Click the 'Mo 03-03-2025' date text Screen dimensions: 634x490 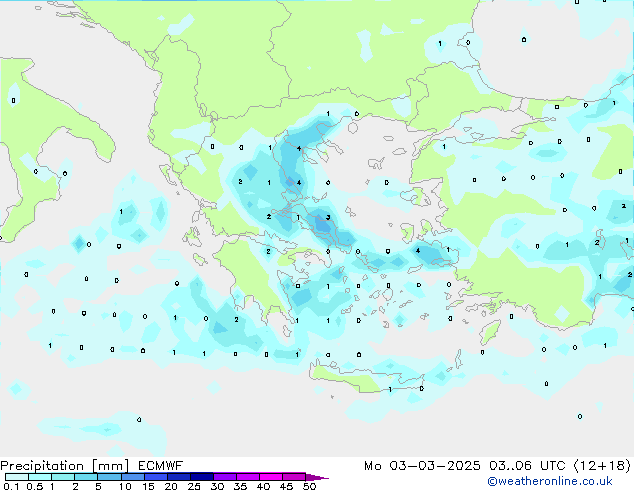(422, 466)
